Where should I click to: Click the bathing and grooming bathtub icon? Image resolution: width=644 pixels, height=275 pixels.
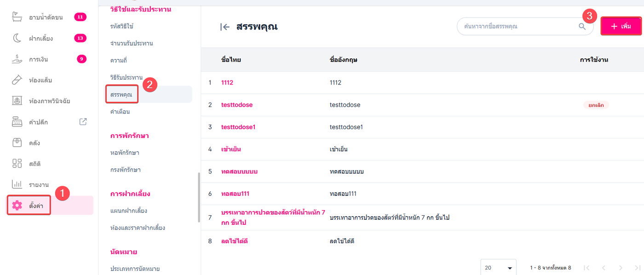tap(17, 17)
